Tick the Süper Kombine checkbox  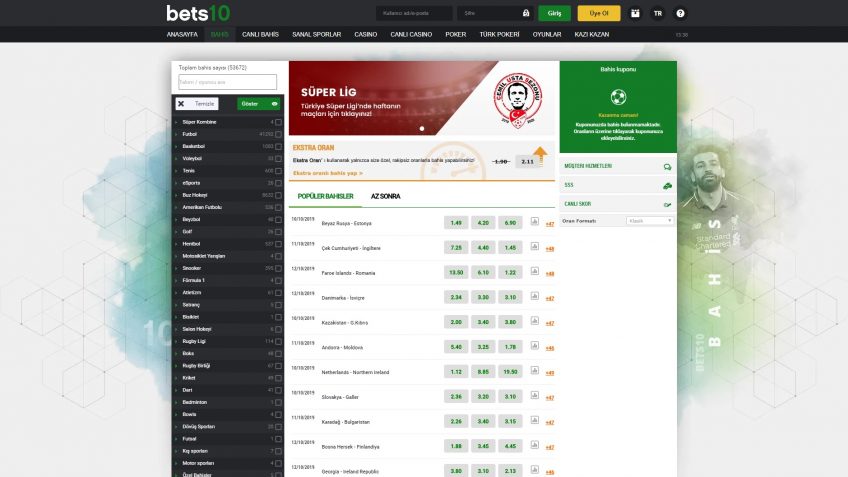[x=279, y=122]
